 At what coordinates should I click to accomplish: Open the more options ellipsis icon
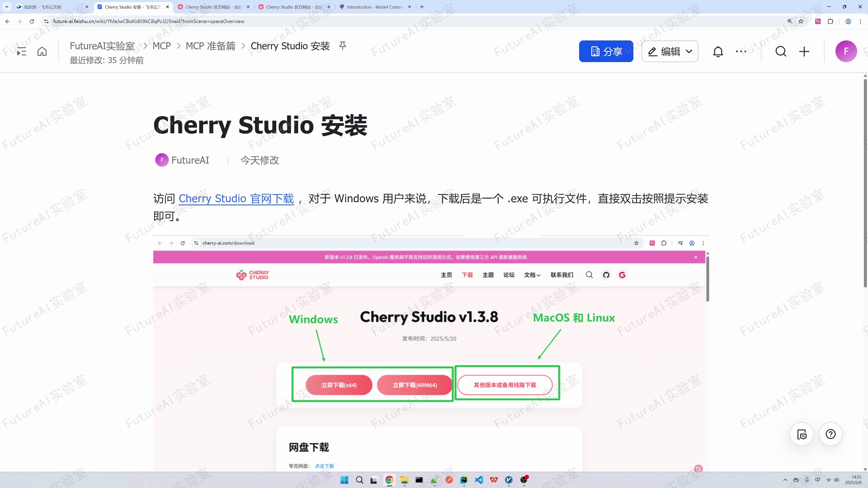(x=741, y=51)
